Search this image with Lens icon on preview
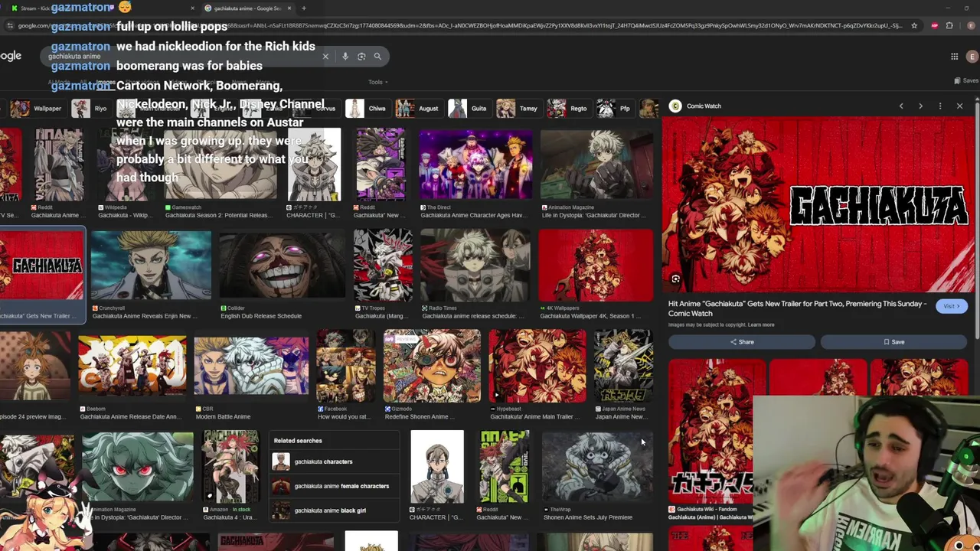This screenshot has width=980, height=551. (x=675, y=279)
